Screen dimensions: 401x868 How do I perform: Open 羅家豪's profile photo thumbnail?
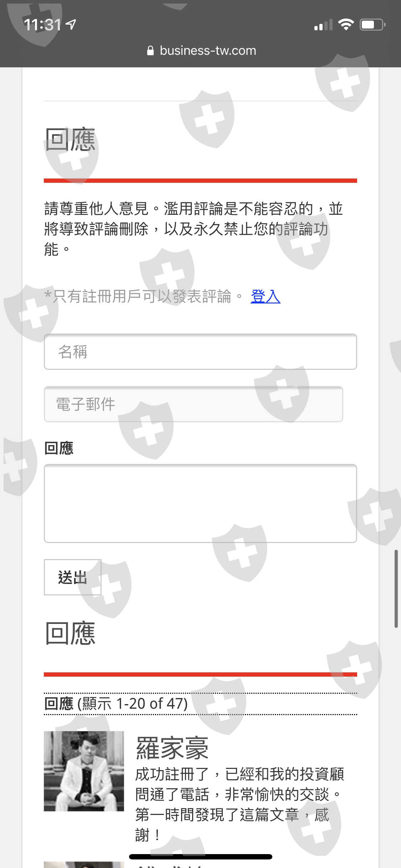(84, 771)
